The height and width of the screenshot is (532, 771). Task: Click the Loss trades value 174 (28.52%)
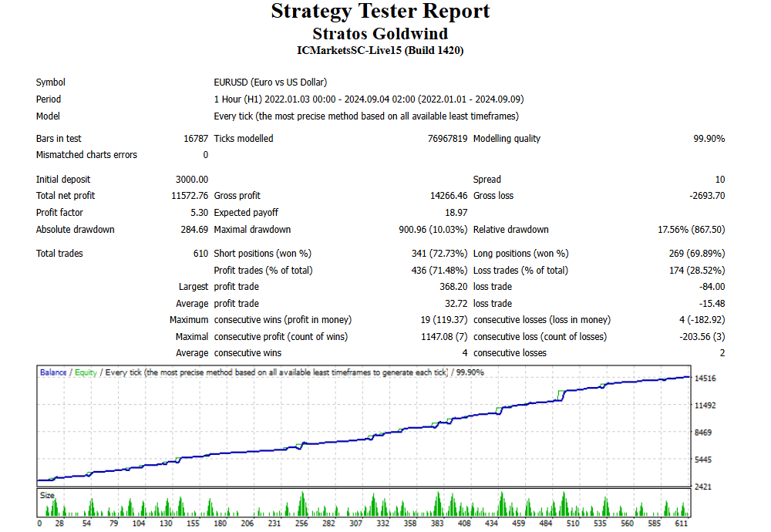coord(697,271)
